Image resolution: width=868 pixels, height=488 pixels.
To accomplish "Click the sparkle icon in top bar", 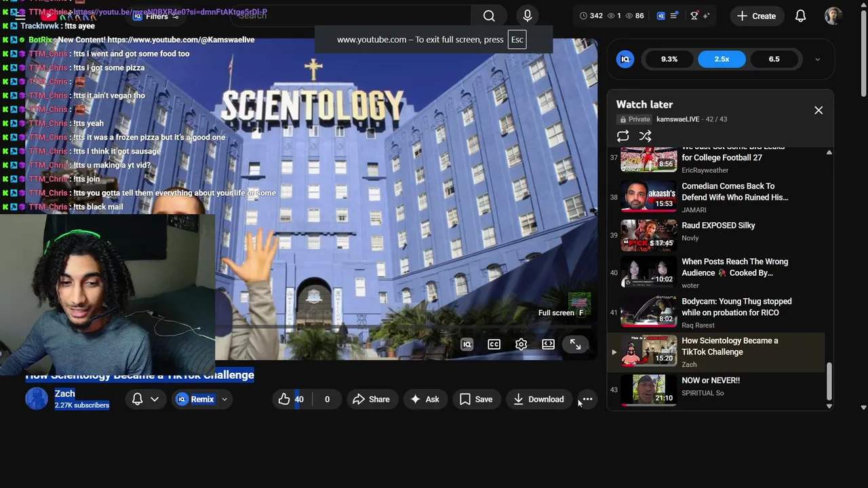I will click(x=706, y=16).
